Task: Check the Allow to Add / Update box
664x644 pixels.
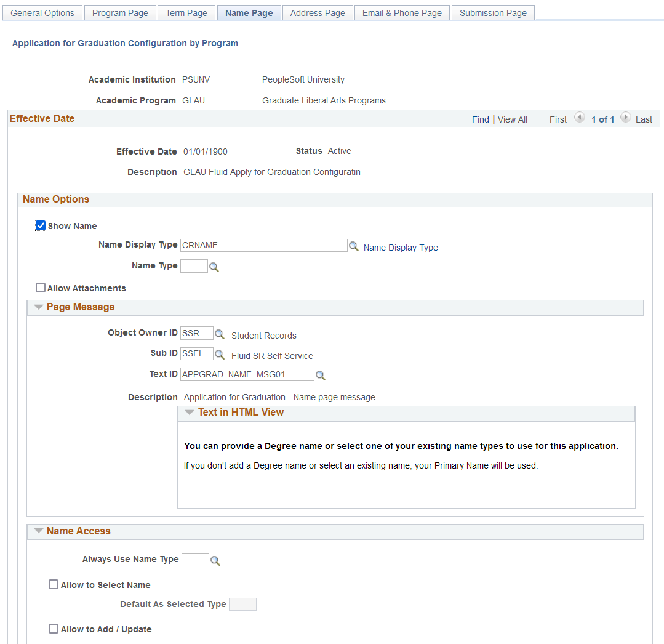Action: pyautogui.click(x=54, y=629)
